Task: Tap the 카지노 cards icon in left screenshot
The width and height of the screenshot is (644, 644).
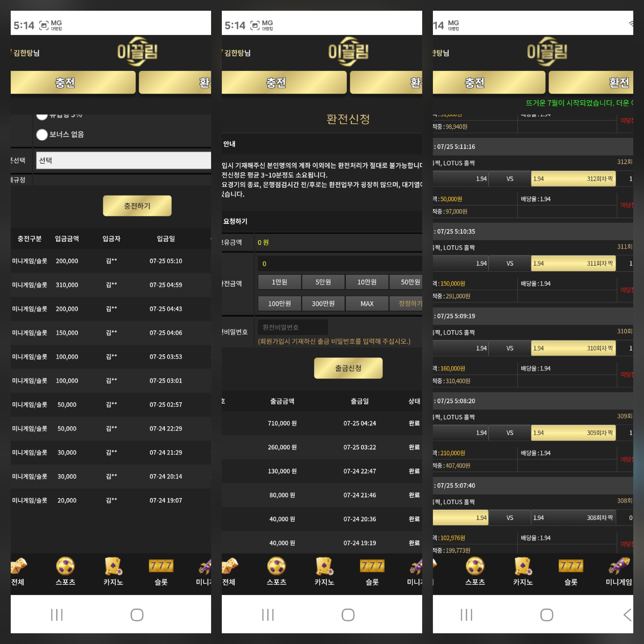Action: pyautogui.click(x=113, y=566)
